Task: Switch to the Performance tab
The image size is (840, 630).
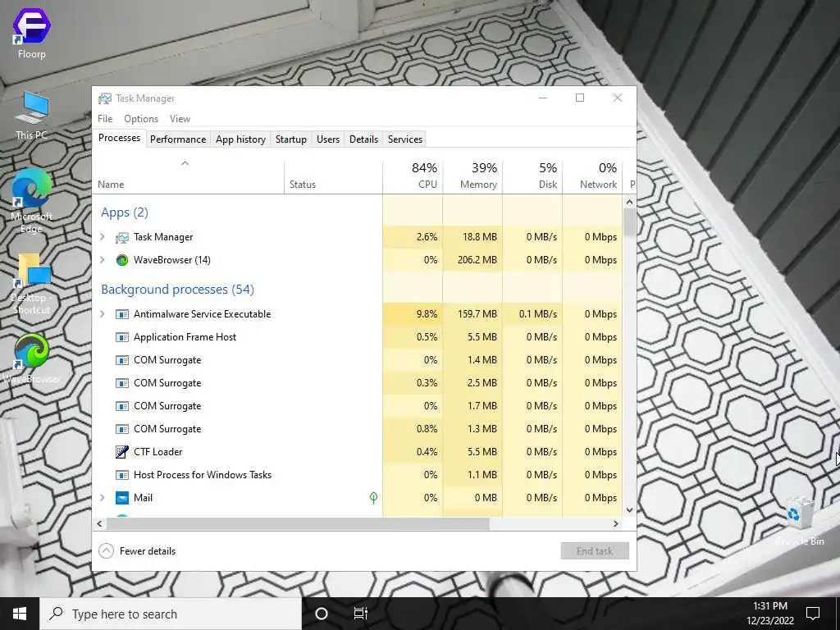Action: coord(178,139)
